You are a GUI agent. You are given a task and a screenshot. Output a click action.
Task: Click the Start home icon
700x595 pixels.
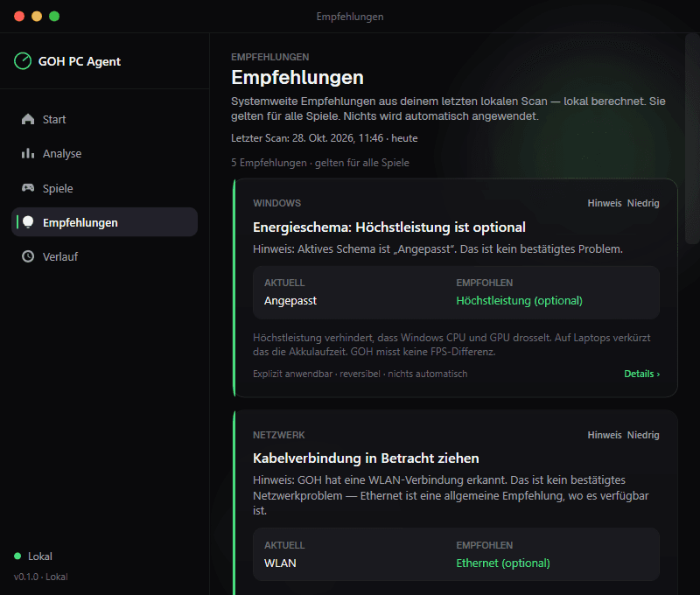click(x=28, y=119)
